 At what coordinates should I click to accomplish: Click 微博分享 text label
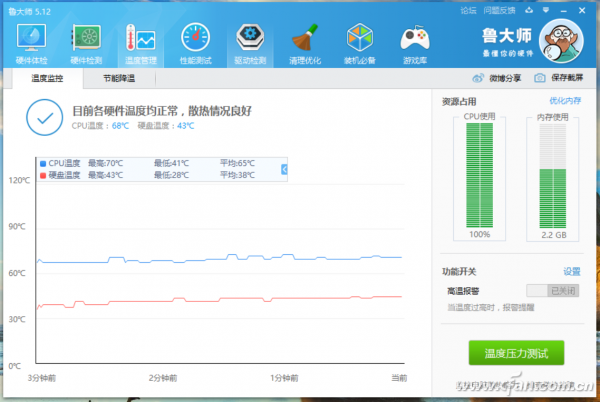coord(505,78)
